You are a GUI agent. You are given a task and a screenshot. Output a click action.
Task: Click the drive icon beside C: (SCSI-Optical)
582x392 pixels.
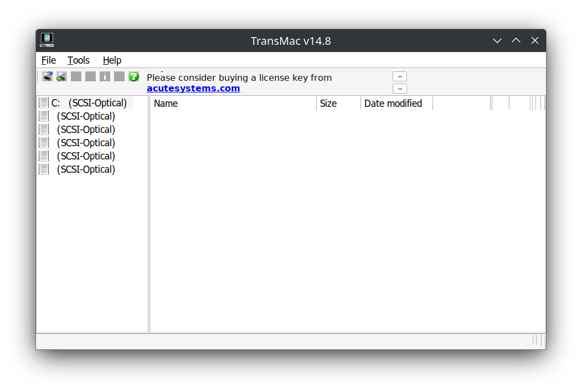click(43, 102)
